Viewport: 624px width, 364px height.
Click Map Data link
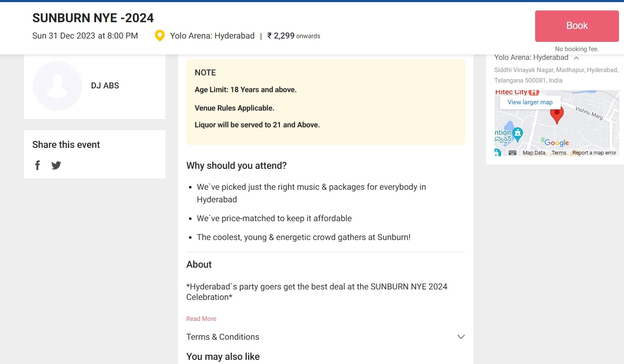point(534,153)
